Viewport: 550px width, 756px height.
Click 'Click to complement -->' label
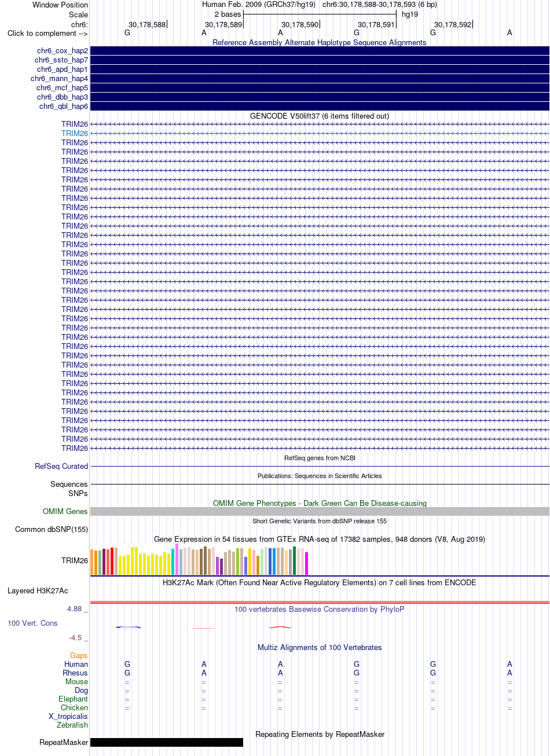[47, 33]
